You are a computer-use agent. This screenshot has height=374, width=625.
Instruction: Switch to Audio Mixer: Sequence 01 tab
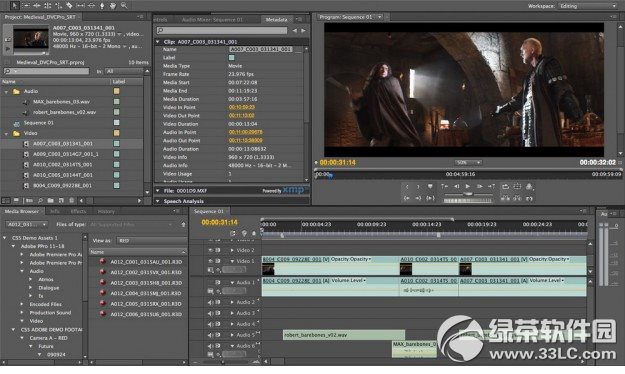coord(212,19)
